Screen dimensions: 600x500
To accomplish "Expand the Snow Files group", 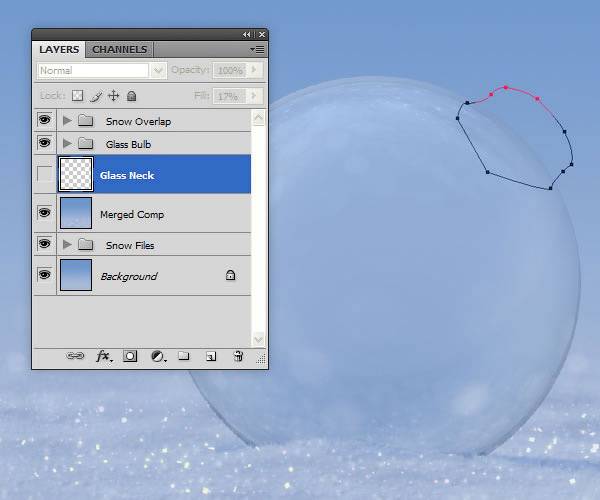I will (x=67, y=244).
